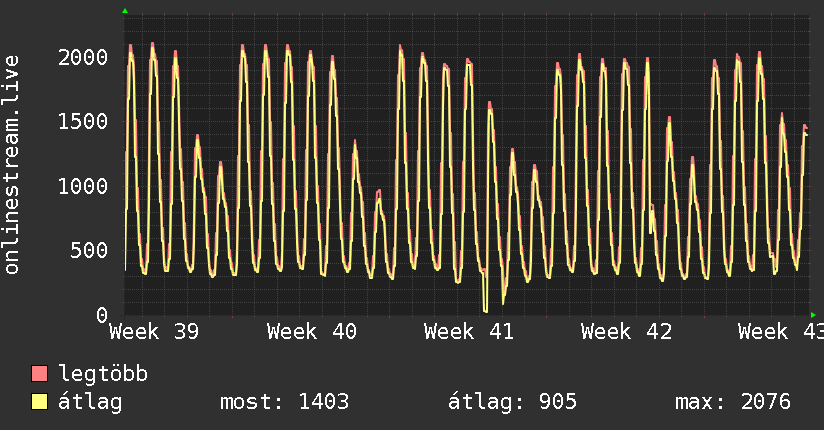Click the 1000 y-axis value

83,186
